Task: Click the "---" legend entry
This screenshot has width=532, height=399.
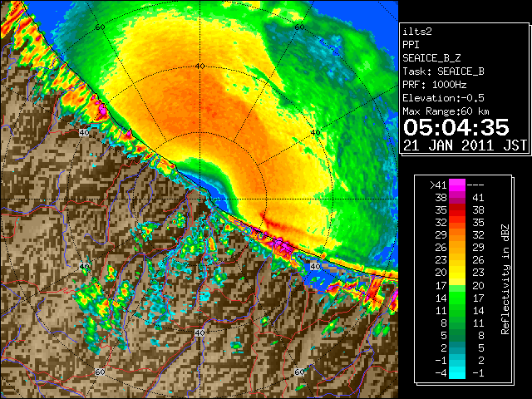Action: [x=475, y=185]
